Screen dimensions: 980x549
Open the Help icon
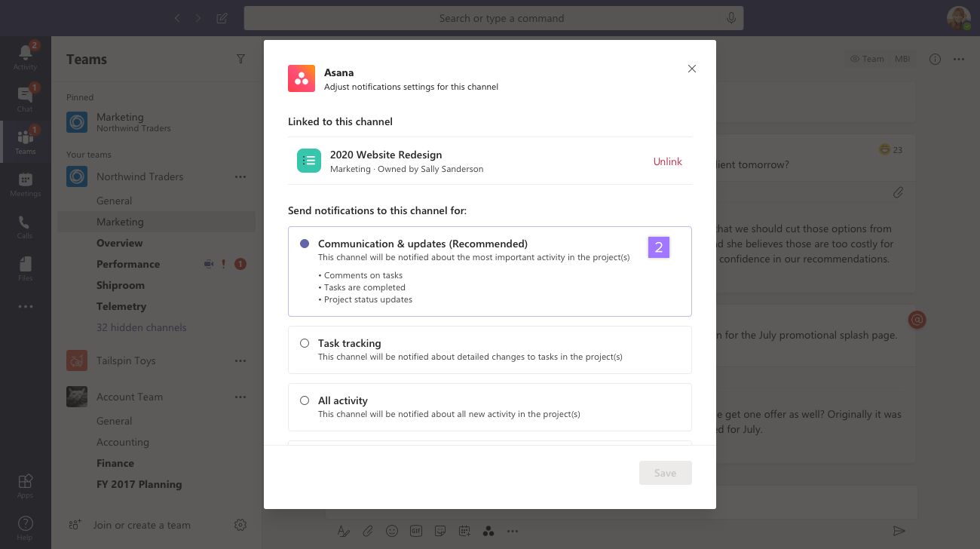click(26, 527)
